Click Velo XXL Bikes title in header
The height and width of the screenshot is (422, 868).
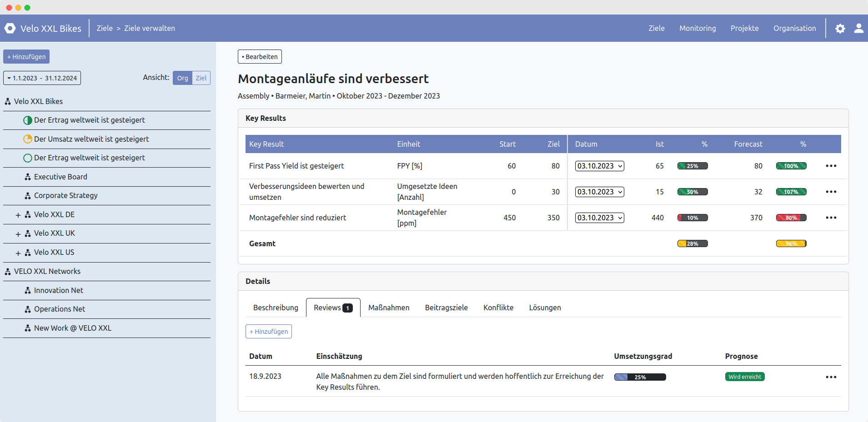[51, 28]
